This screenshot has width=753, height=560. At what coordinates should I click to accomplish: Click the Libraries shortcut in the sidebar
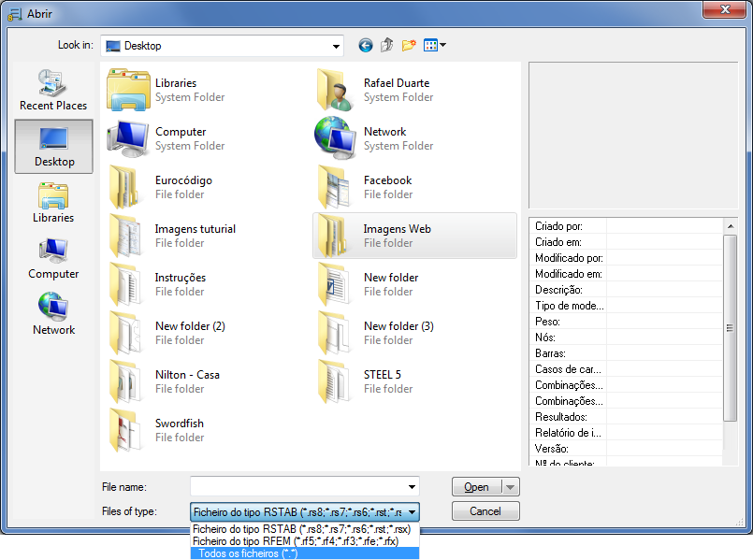click(53, 203)
